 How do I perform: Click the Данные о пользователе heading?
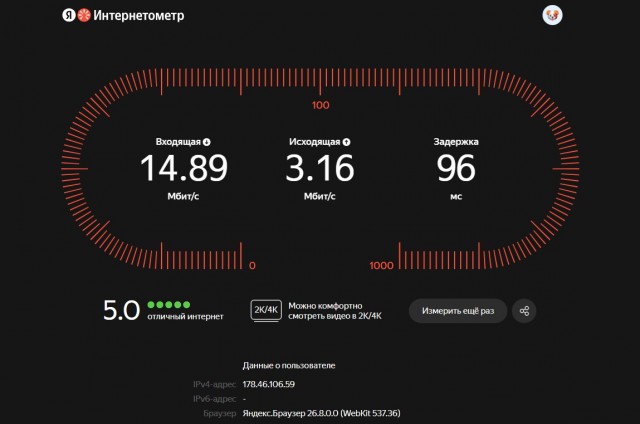point(289,366)
